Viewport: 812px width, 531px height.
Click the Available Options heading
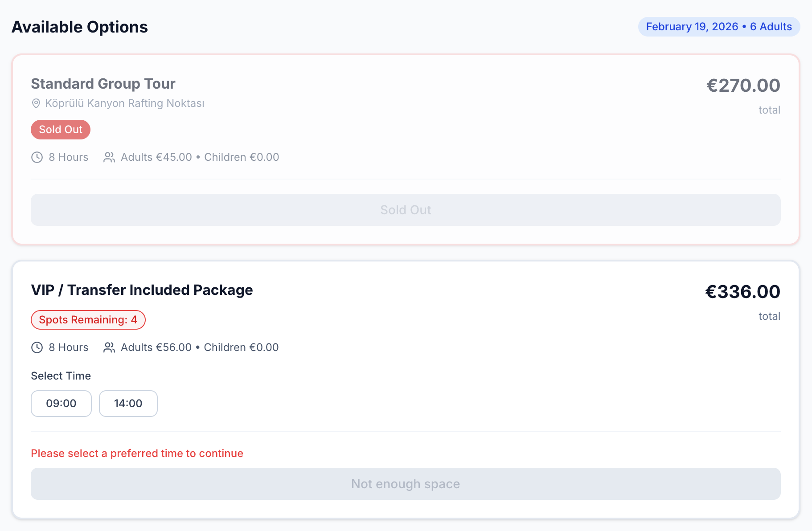80,27
